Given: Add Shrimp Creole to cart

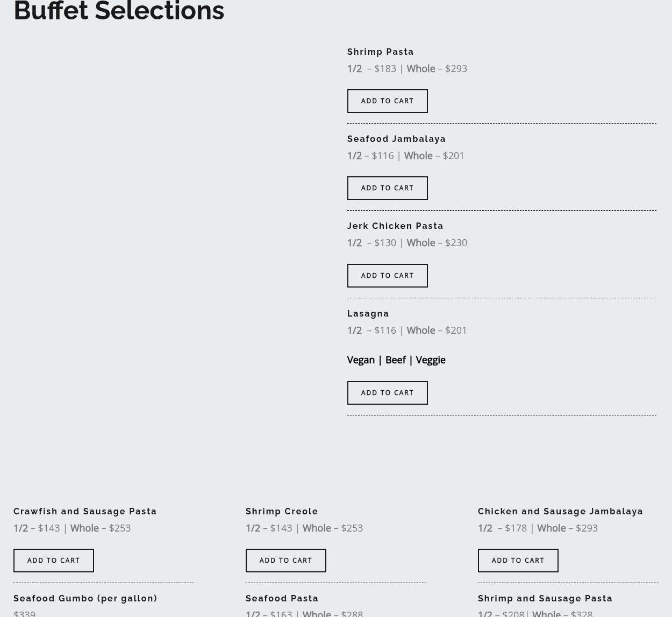Looking at the screenshot, I should pos(285,561).
